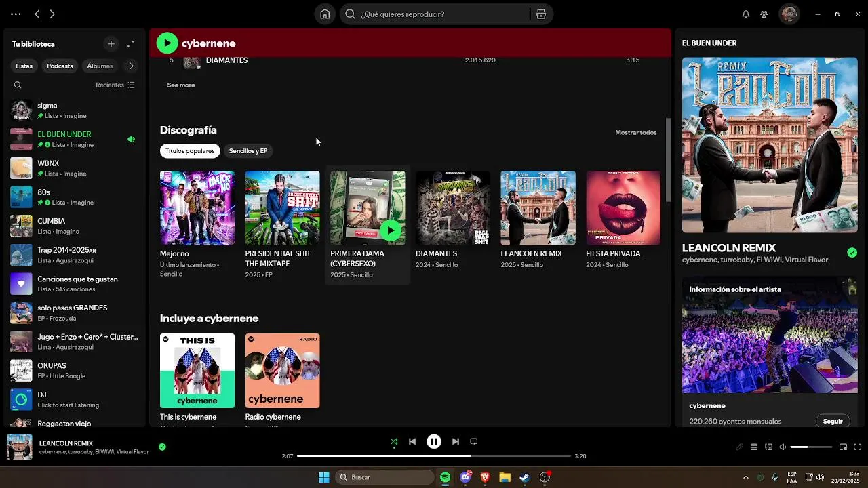
Task: Open LEANCOLN REMIX title in bottom player
Action: pos(66,443)
